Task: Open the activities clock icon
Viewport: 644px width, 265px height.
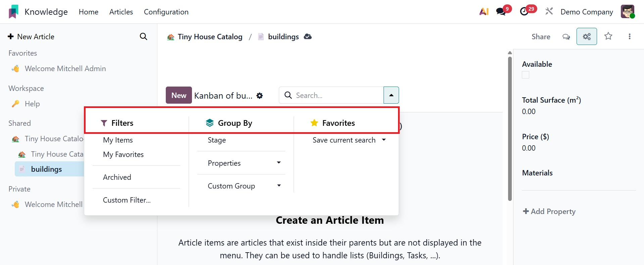Action: (524, 12)
